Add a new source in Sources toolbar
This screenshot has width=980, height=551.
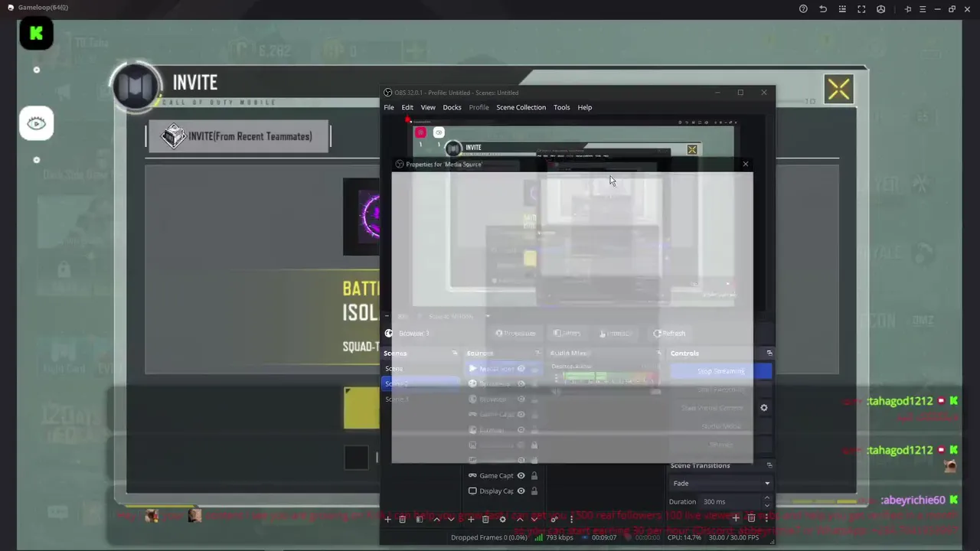pyautogui.click(x=471, y=519)
